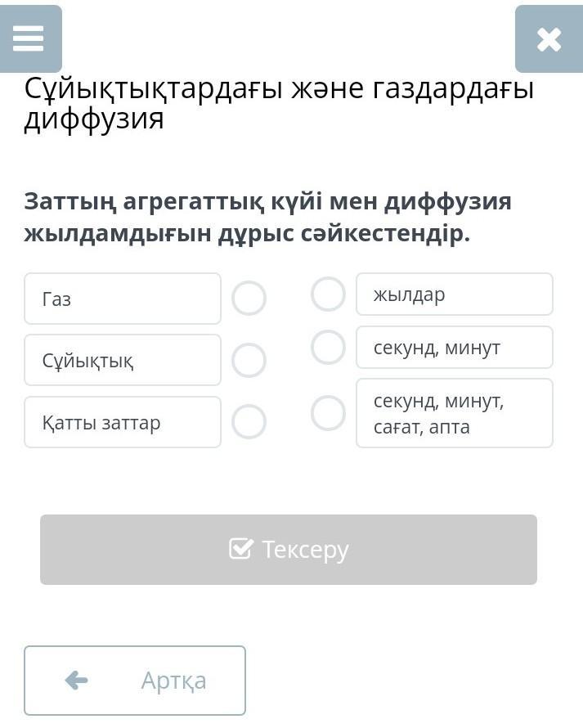Go back with the Артқа button
Image resolution: width=583 pixels, height=728 pixels.
135,681
